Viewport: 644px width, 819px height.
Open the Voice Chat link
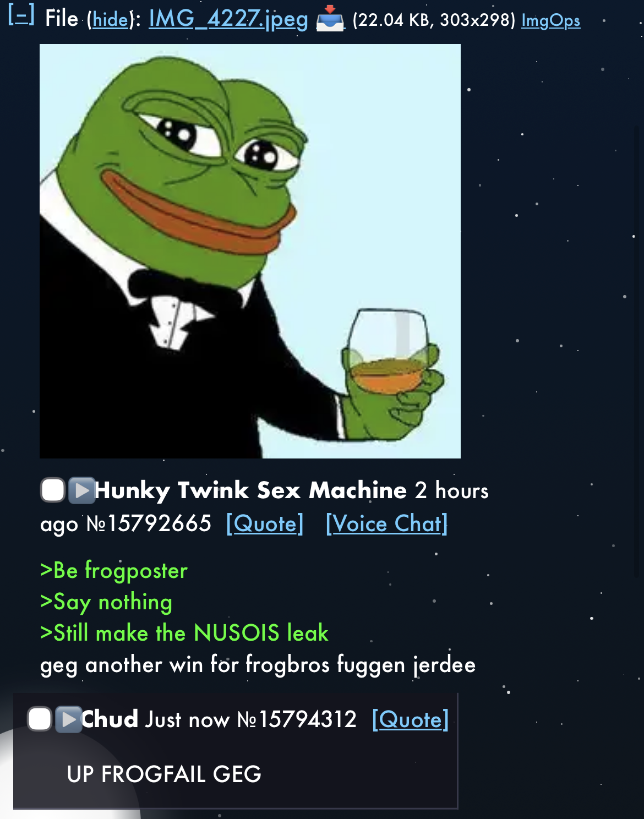(x=386, y=523)
